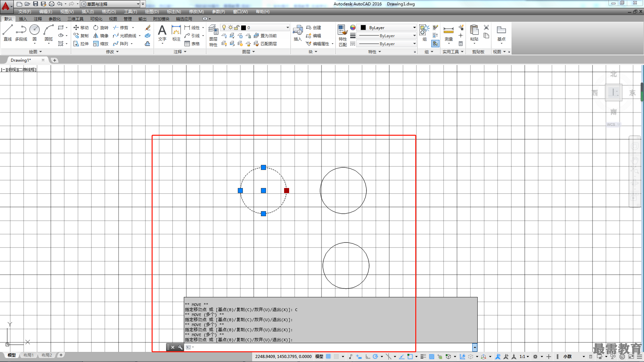This screenshot has height=362, width=644.
Task: Toggle object snap (2D osnap) in status bar
Action: [410, 357]
